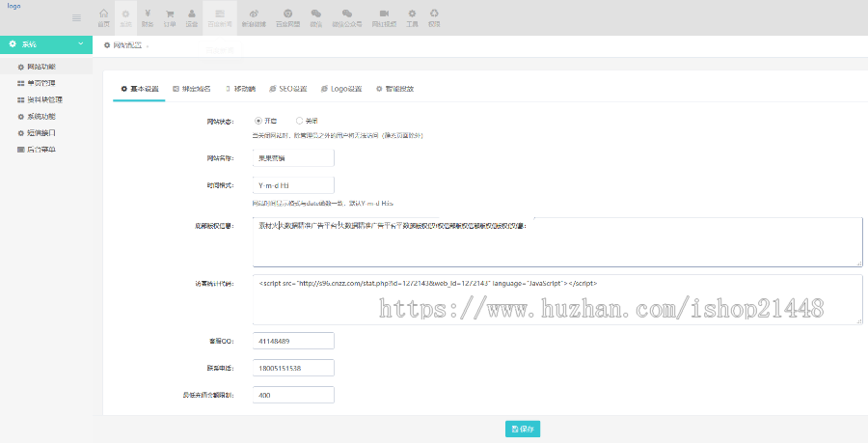Select the 开启 radio button for 网站状态

[x=258, y=121]
